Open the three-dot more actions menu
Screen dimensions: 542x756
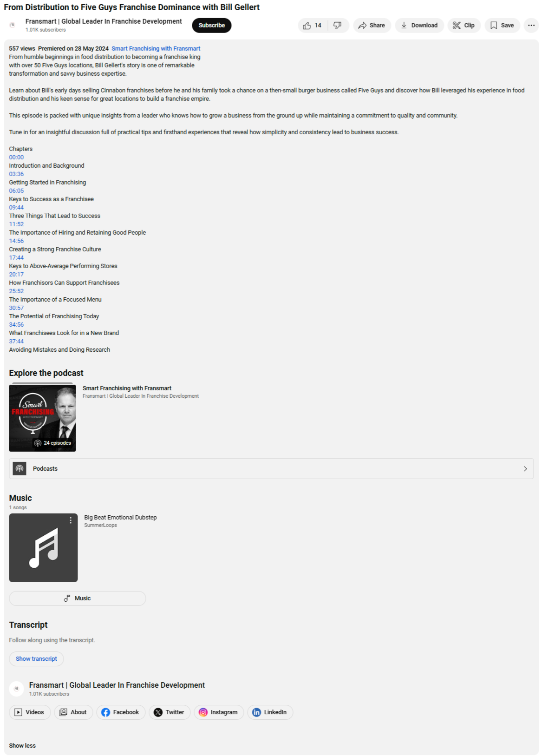[531, 26]
